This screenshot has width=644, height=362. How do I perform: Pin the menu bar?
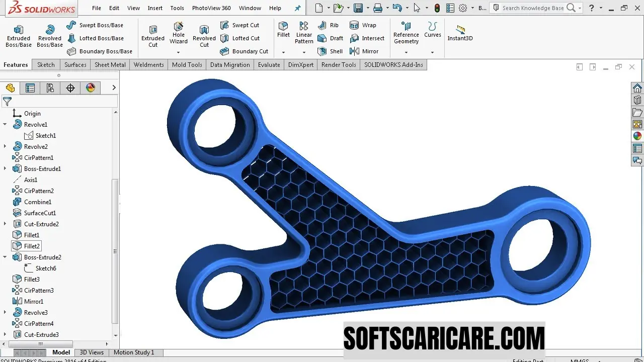click(298, 8)
